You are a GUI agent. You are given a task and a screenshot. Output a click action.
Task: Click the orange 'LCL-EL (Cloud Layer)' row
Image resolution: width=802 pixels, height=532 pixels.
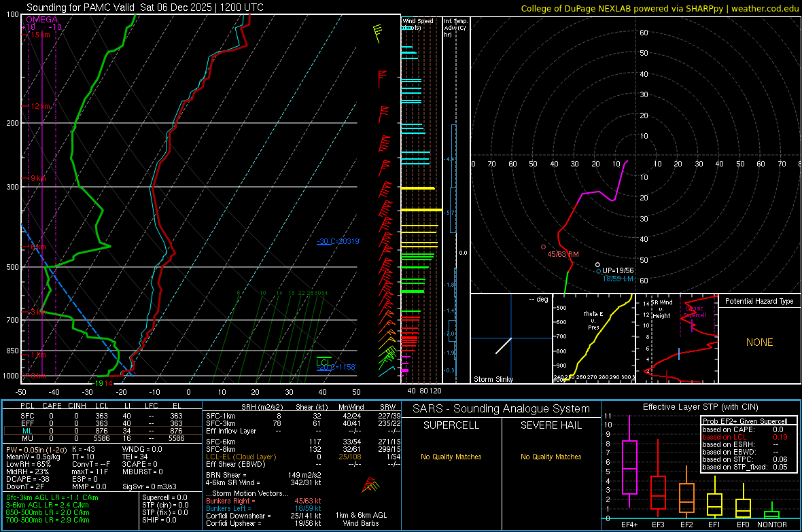click(x=303, y=457)
